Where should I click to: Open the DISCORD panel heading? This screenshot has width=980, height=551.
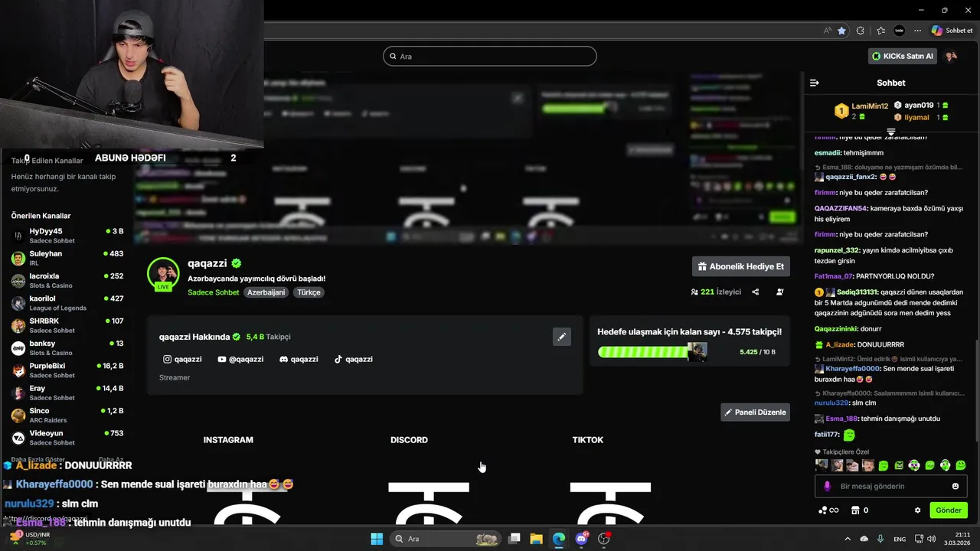click(x=409, y=440)
